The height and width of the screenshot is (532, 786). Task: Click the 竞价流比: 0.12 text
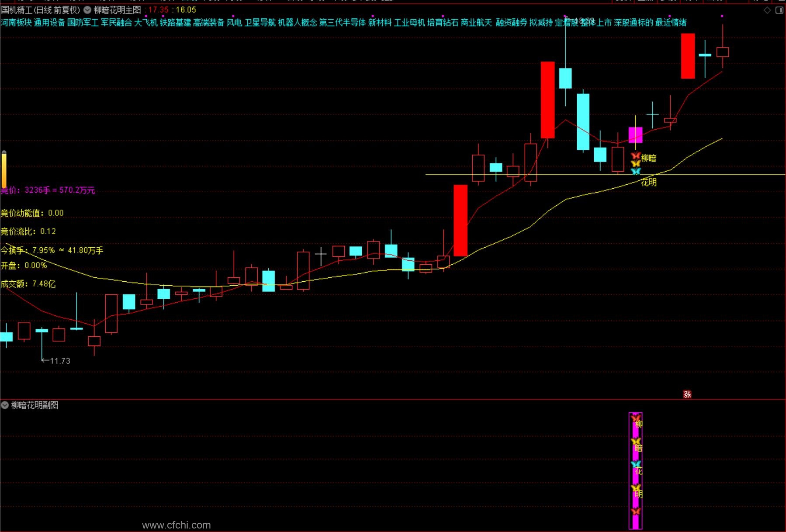pyautogui.click(x=28, y=231)
